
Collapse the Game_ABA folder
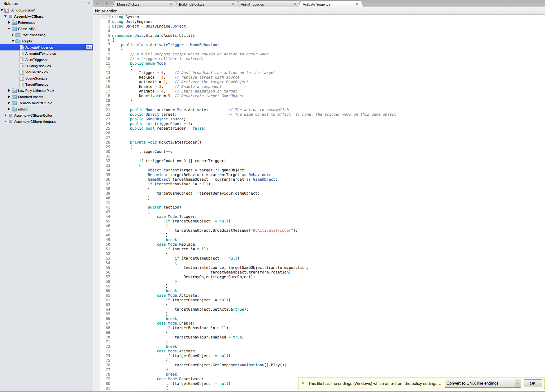tap(9, 29)
